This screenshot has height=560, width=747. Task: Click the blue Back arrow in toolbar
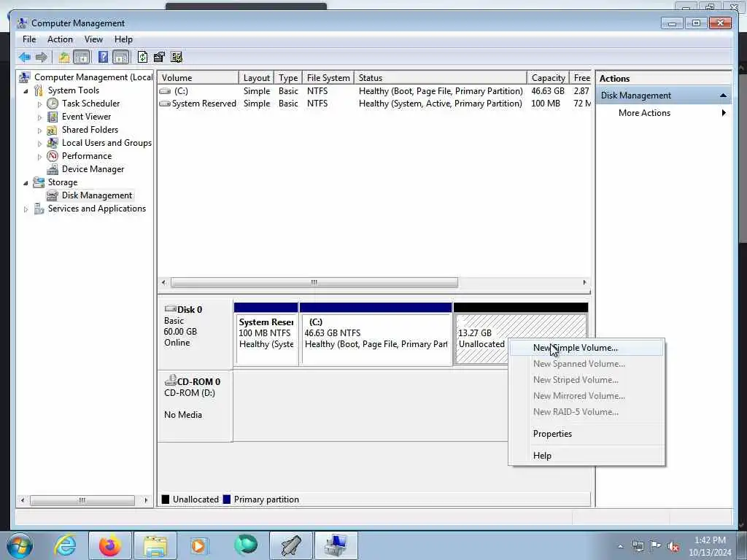24,58
